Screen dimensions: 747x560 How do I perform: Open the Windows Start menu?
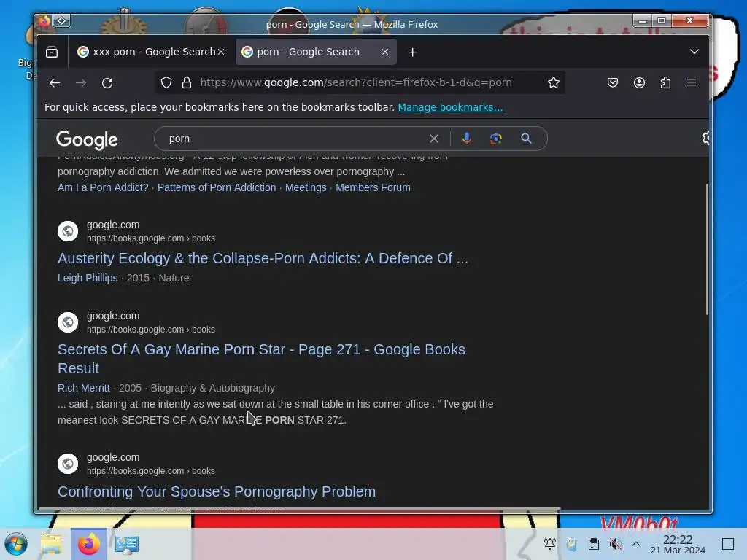tap(16, 544)
